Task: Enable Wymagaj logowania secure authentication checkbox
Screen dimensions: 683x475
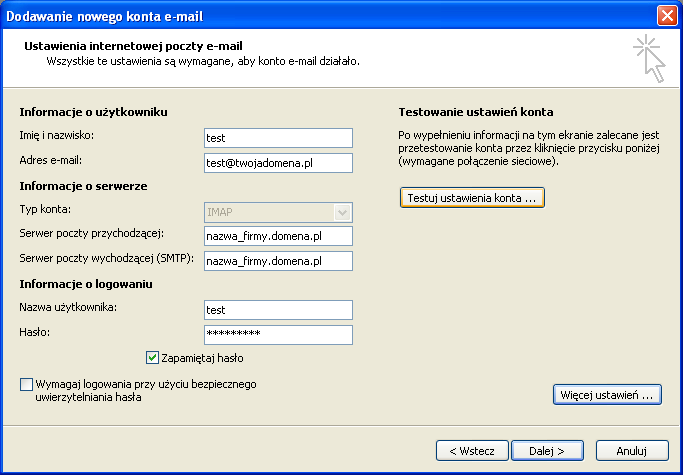Action: [x=26, y=384]
